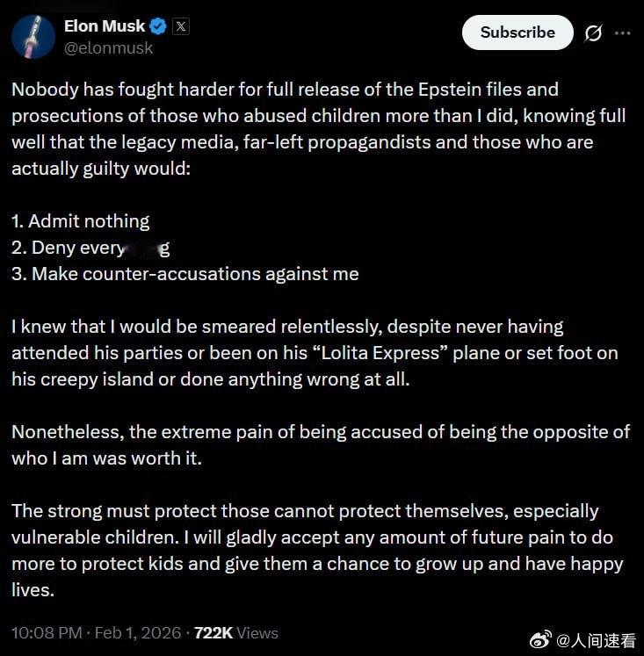
Task: Click the paragraph starting "I knew that I would"
Action: pyautogui.click(x=315, y=352)
